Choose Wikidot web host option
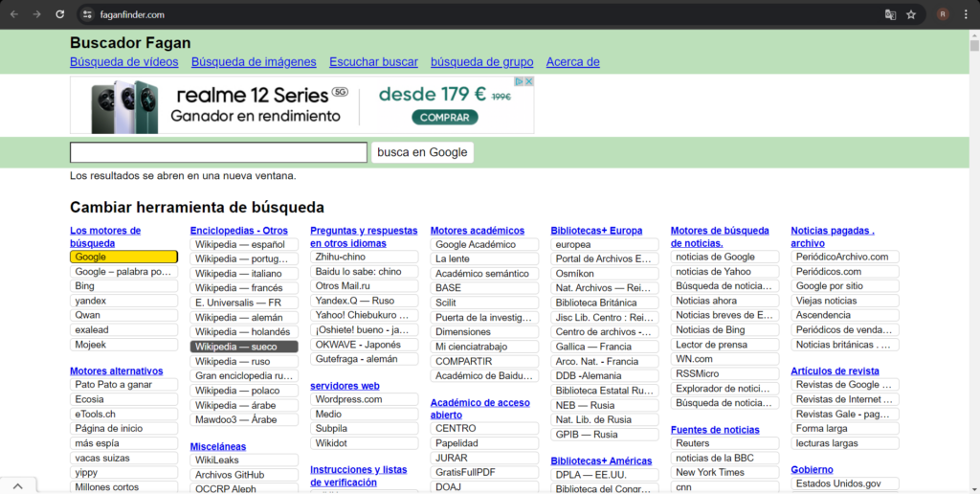 coord(365,443)
